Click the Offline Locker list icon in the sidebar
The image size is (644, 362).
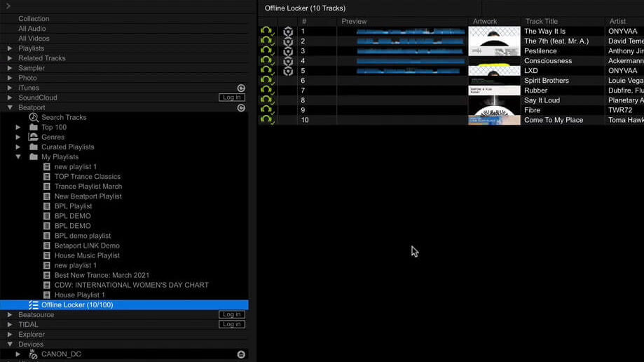34,305
